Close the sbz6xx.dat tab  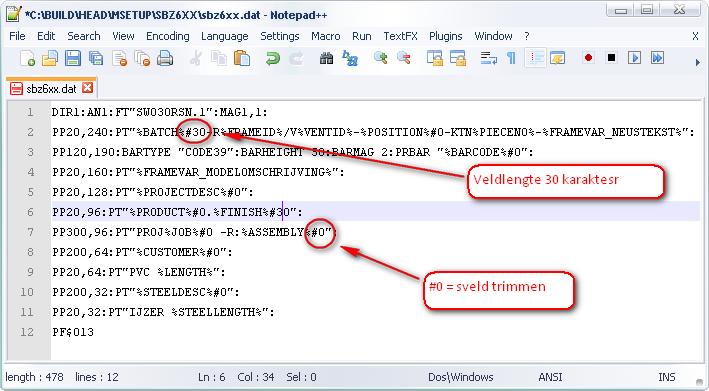[87, 88]
